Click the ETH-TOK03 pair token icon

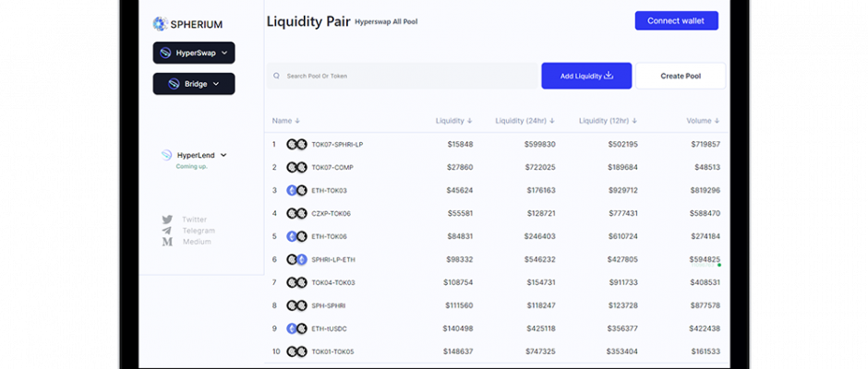tap(296, 190)
